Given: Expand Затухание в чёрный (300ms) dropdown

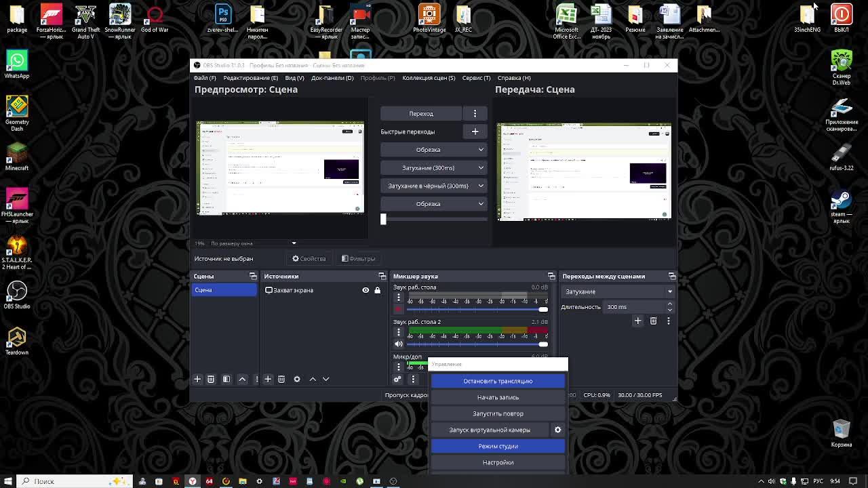Looking at the screenshot, I should pyautogui.click(x=481, y=186).
